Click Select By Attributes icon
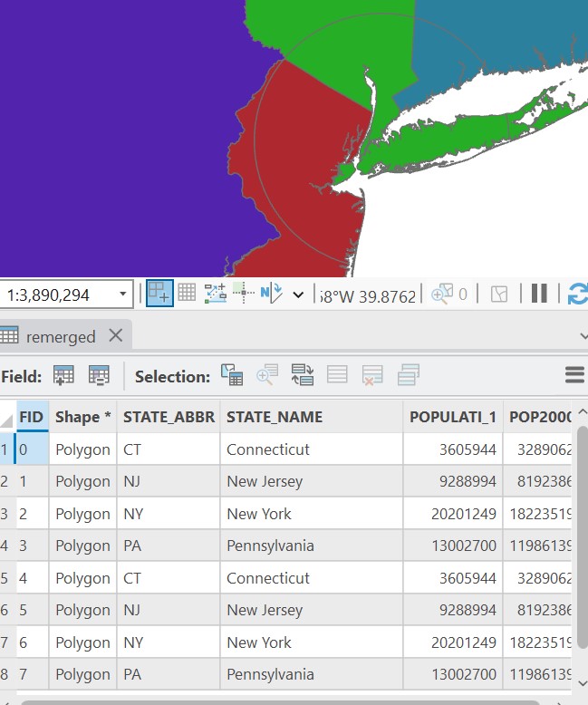The width and height of the screenshot is (588, 705). pyautogui.click(x=232, y=375)
